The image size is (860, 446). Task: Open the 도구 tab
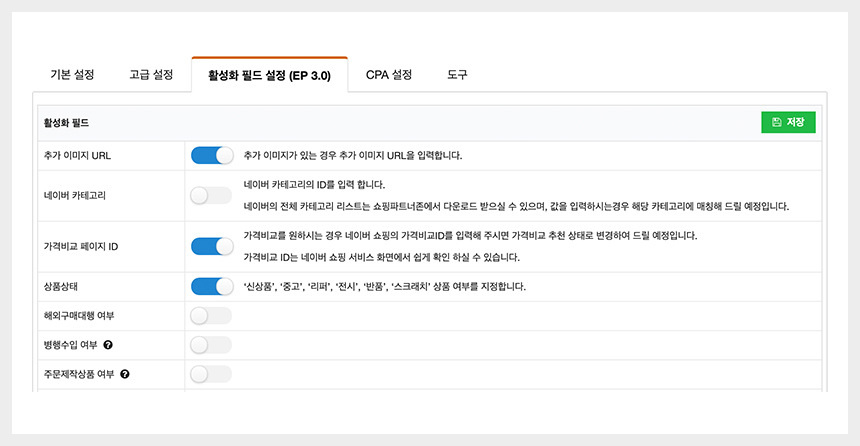tap(457, 75)
